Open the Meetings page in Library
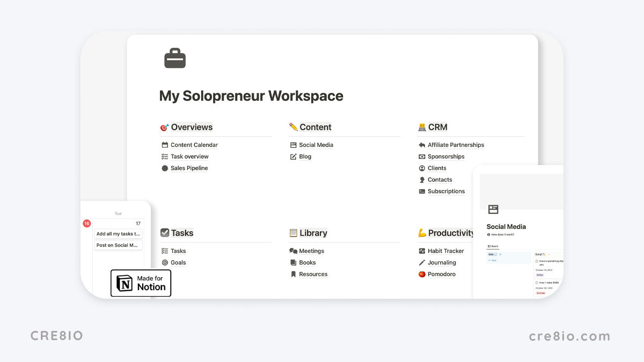The width and height of the screenshot is (644, 362). coord(311,251)
